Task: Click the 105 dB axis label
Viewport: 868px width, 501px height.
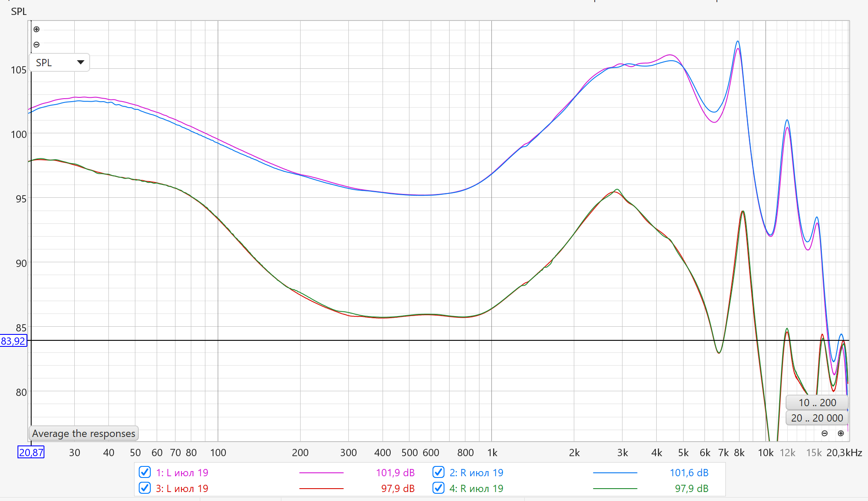Action: (18, 70)
